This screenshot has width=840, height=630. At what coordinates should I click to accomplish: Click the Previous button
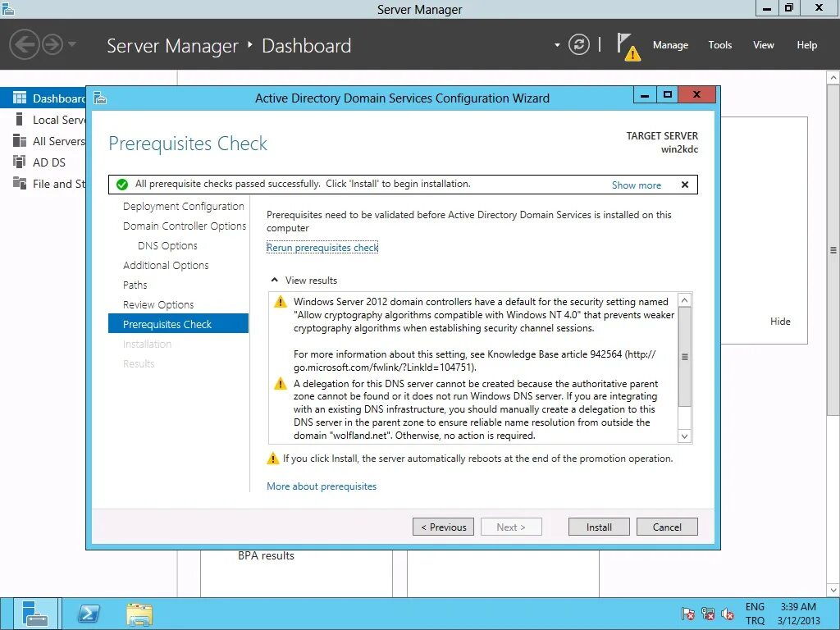(x=443, y=527)
